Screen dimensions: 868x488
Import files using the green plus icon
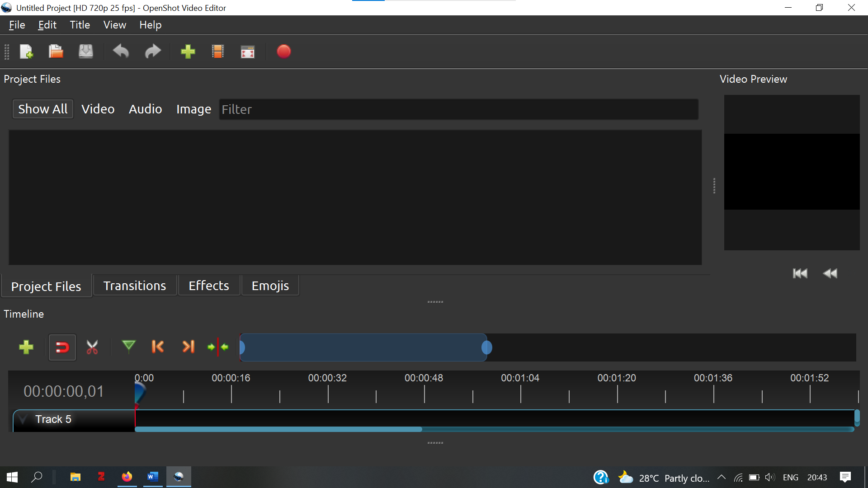tap(188, 52)
